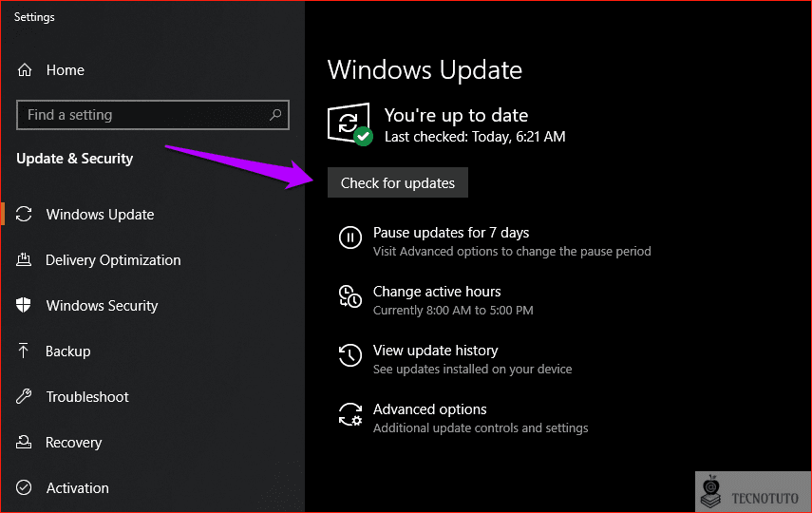Click the Windows Update sync arrows icon in sidebar
Viewport: 812px width, 513px height.
coord(24,214)
